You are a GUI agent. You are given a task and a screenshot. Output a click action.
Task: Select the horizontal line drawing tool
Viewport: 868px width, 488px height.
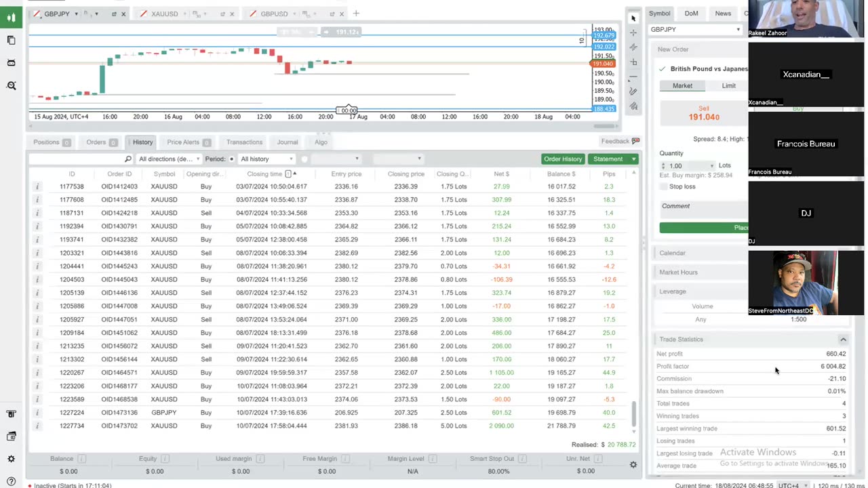(633, 77)
